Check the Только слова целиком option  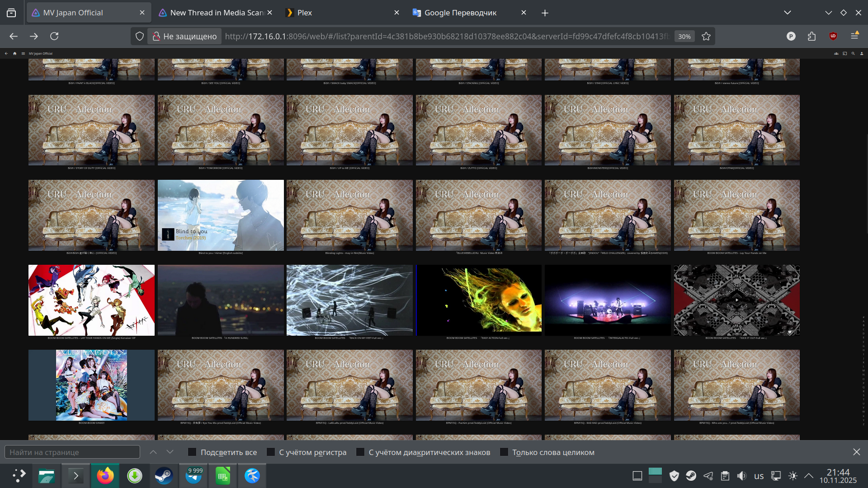pyautogui.click(x=504, y=452)
